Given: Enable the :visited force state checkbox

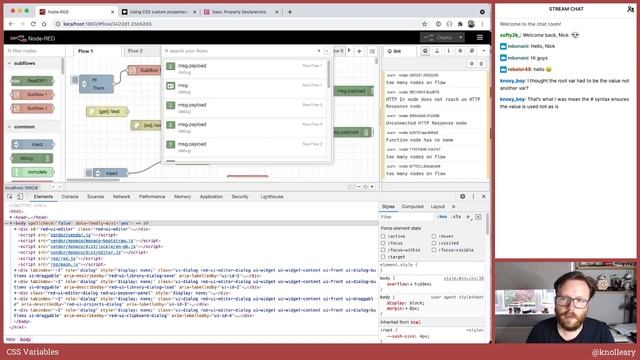Looking at the screenshot, I should [x=434, y=243].
